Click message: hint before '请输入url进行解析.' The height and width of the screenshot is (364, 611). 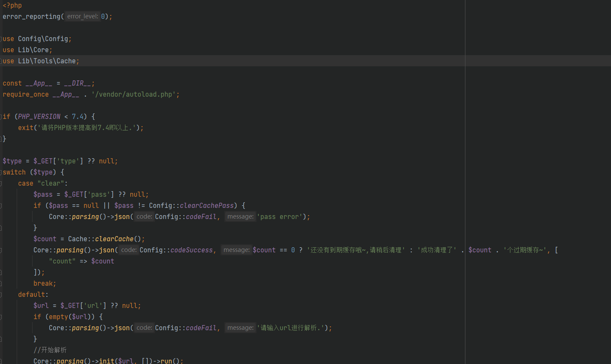(240, 328)
